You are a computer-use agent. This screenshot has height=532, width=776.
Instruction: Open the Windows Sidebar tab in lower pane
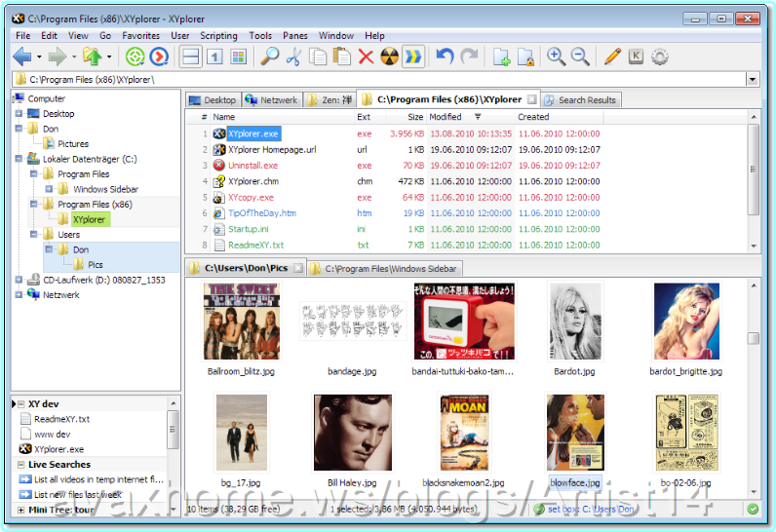pyautogui.click(x=384, y=269)
